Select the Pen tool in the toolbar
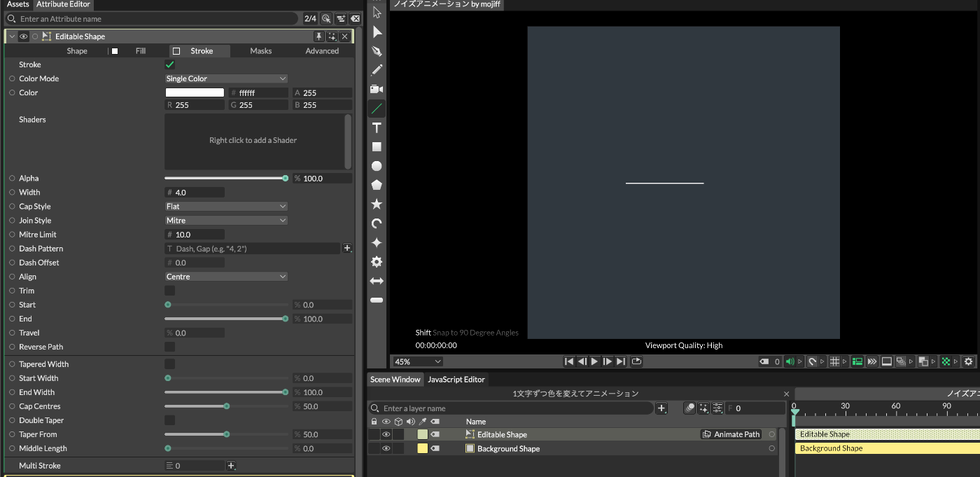Screen dimensions: 980x477 tap(377, 51)
